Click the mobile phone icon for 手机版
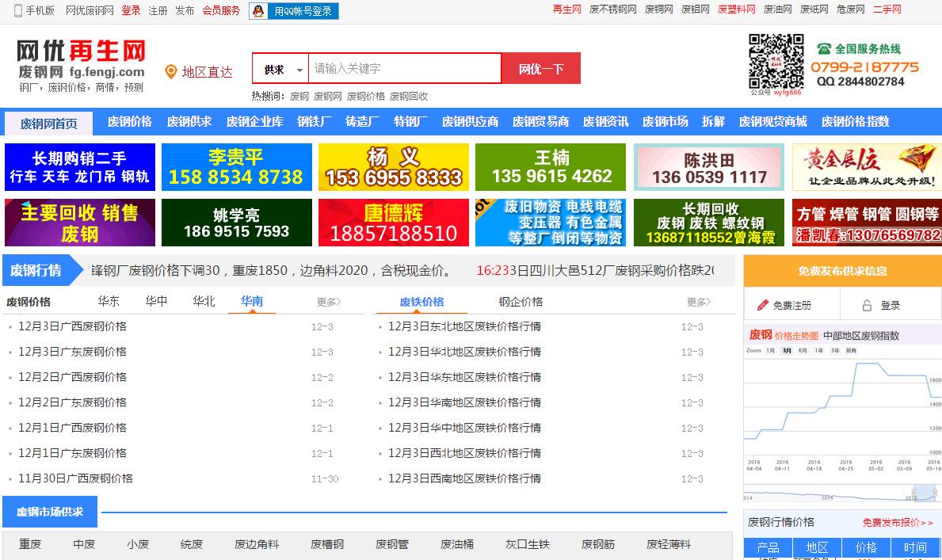 18,10
